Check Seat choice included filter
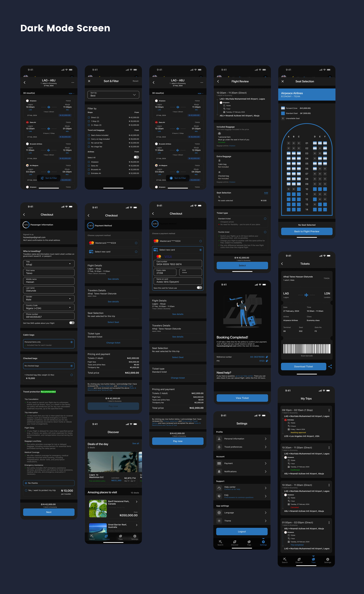Image resolution: width=364 pixels, height=594 pixels. 89,135
